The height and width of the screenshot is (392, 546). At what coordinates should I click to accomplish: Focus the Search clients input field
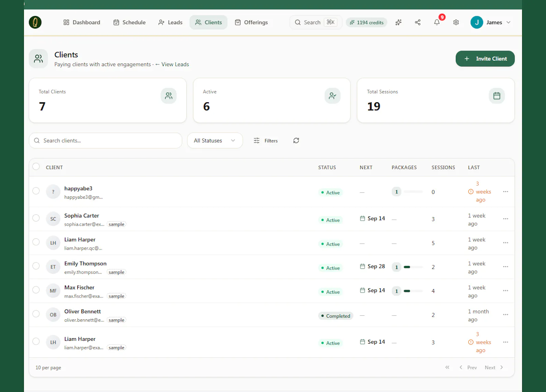tap(105, 140)
